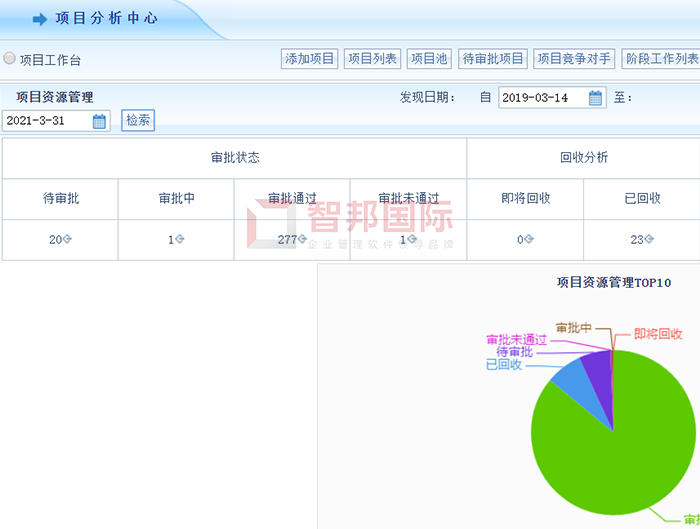Viewport: 700px width, 529px height.
Task: Go to 项目池
Action: 429,58
